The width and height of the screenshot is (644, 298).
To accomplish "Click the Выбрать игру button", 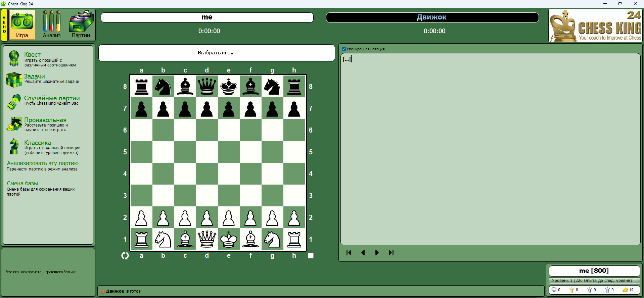I will click(216, 53).
